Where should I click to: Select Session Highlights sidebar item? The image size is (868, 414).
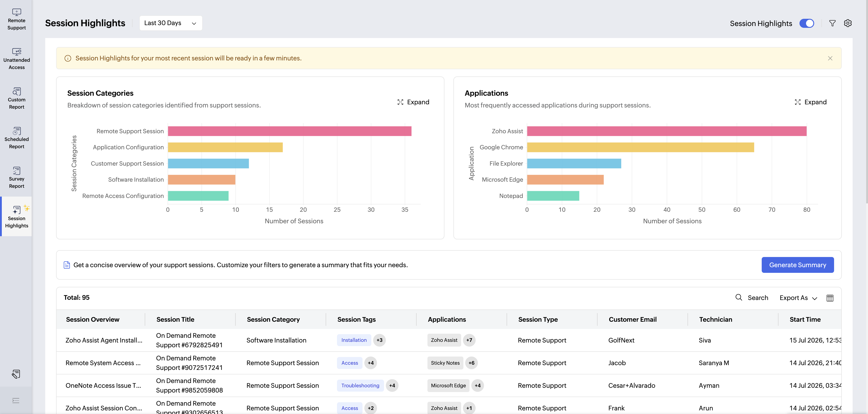(17, 217)
